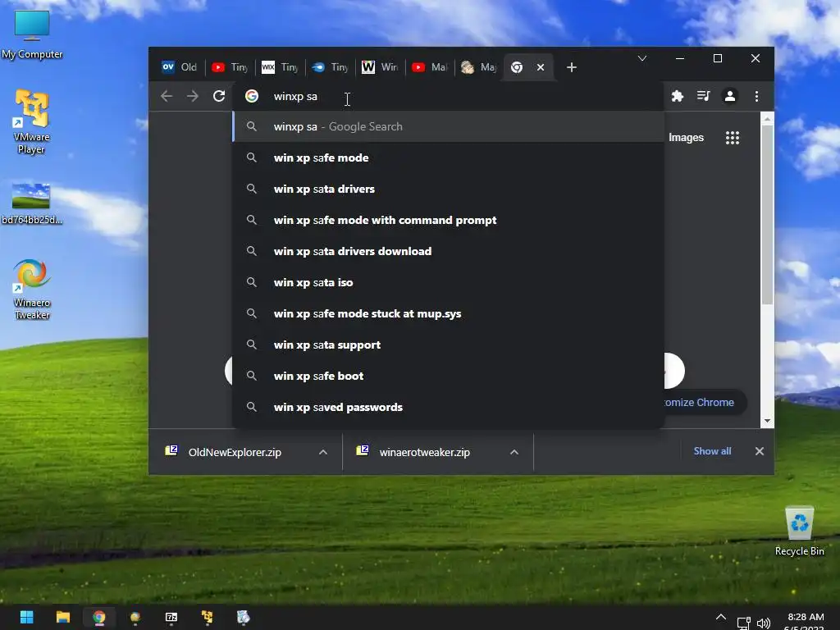This screenshot has width=840, height=630.
Task: Go back with the back arrow
Action: [167, 97]
